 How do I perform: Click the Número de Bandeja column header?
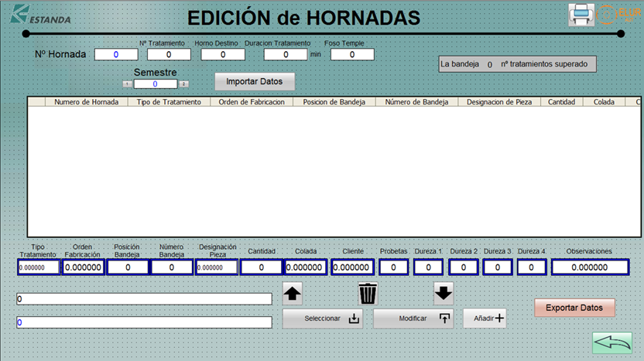[x=416, y=102]
